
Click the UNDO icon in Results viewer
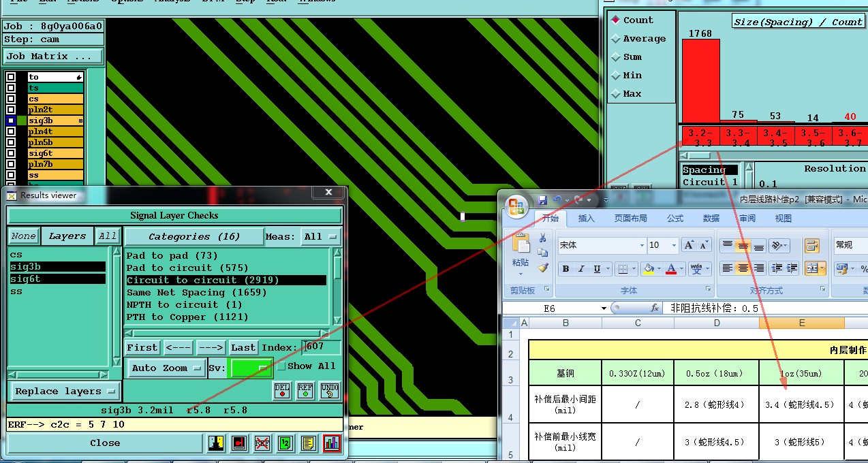329,390
